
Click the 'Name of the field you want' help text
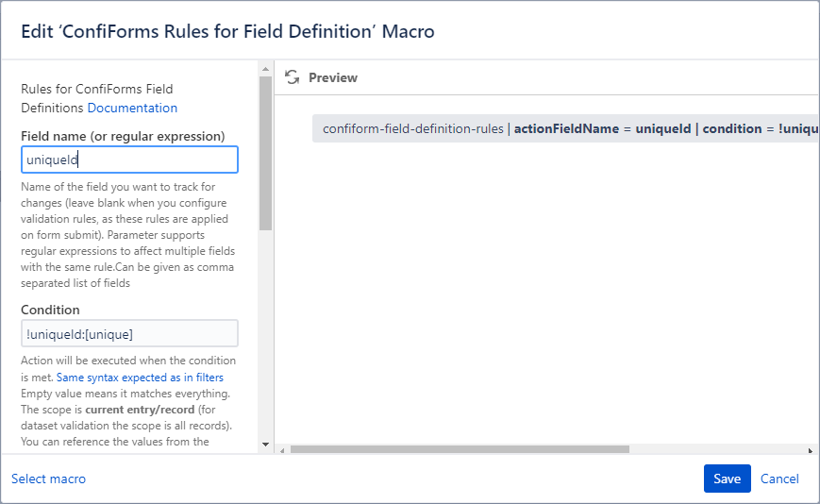(127, 235)
